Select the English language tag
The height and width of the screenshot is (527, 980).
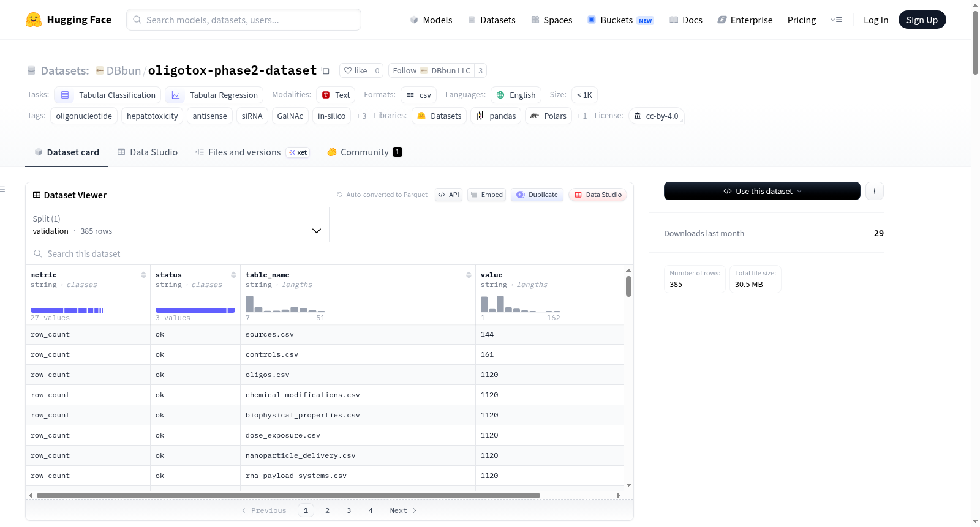[516, 95]
